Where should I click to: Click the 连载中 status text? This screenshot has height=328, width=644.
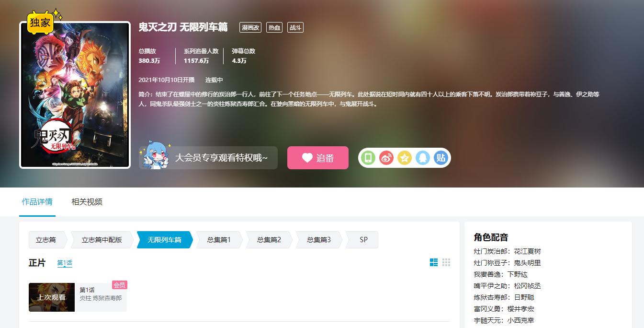(x=214, y=80)
